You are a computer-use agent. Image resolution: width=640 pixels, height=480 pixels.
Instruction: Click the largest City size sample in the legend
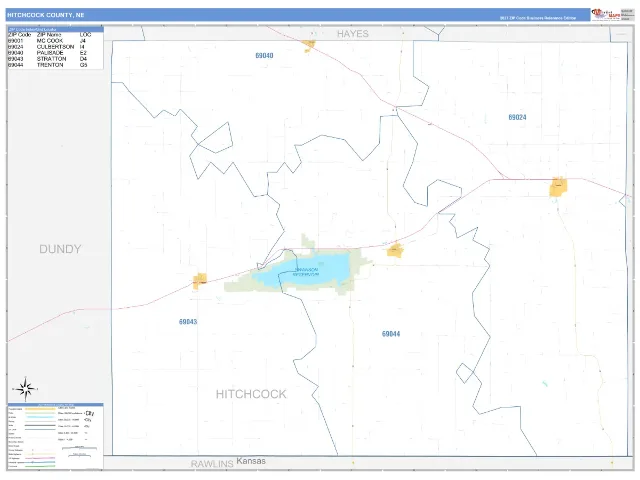(89, 413)
